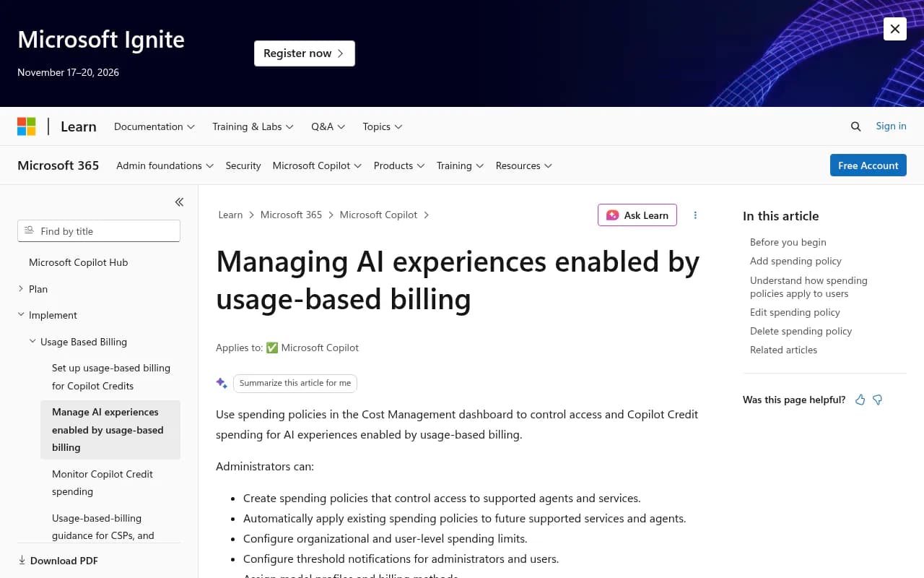
Task: Click Microsoft Copilot breadcrumb link
Action: (x=378, y=215)
